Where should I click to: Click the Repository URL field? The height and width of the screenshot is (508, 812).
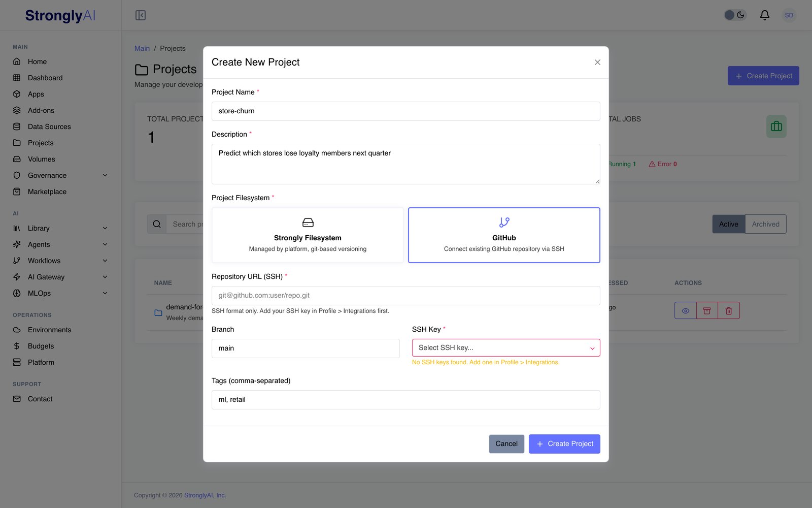coord(406,296)
